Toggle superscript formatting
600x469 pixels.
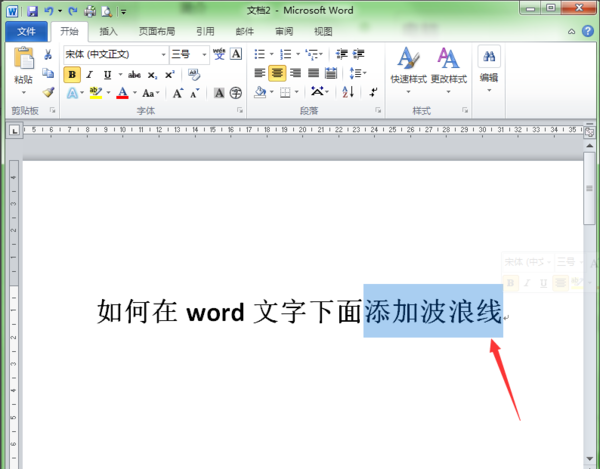click(x=170, y=75)
